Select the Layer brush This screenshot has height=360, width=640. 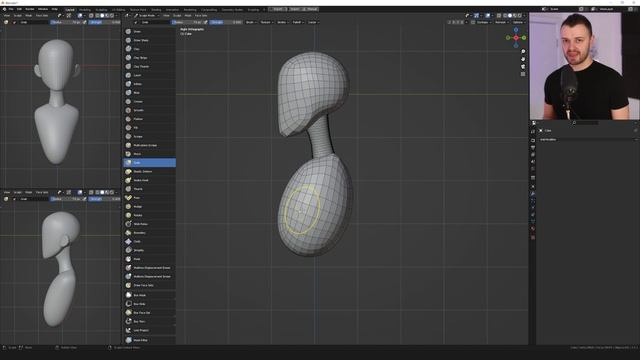149,75
